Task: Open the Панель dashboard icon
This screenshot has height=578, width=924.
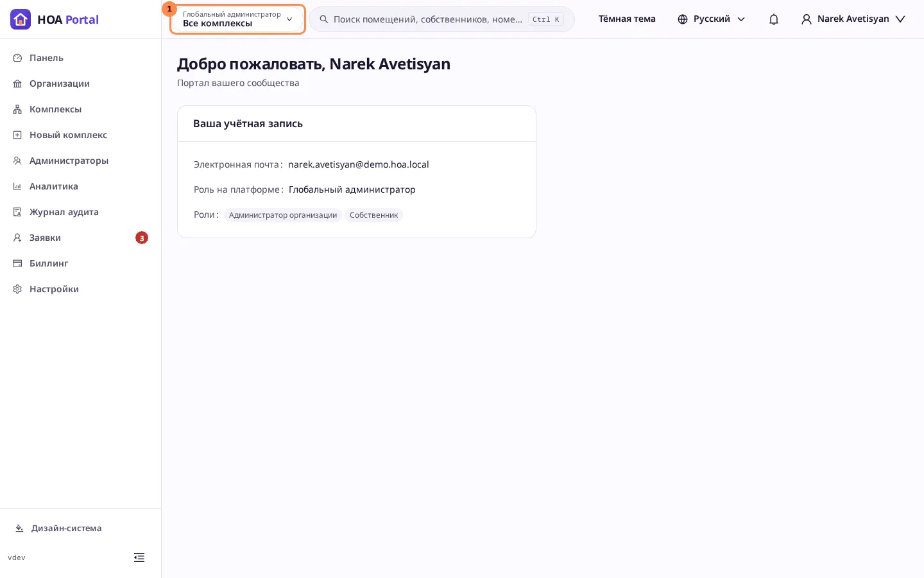Action: 17,58
